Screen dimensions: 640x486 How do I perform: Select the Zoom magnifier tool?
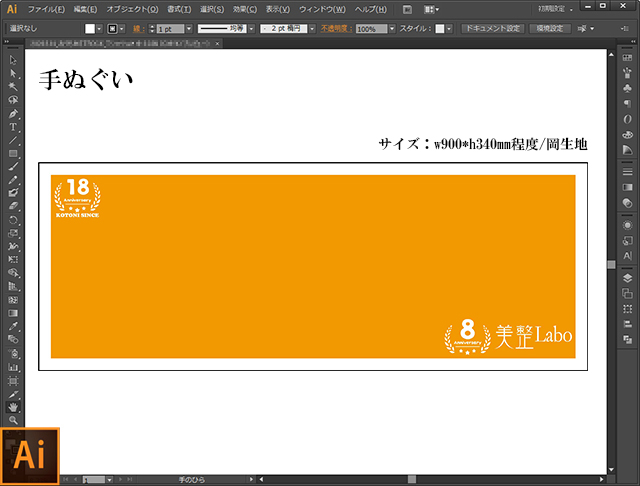point(13,420)
